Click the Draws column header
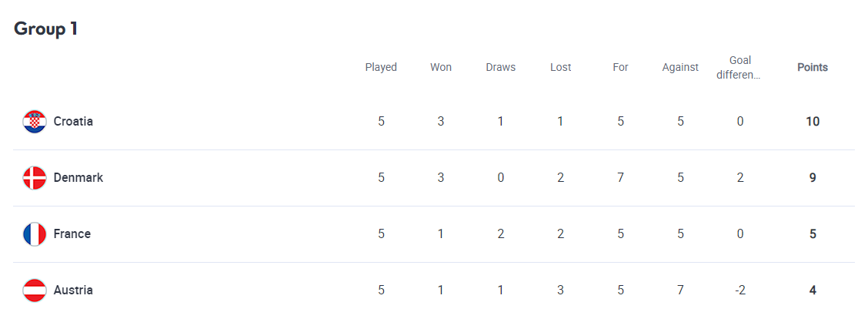The width and height of the screenshot is (868, 319). 501,68
